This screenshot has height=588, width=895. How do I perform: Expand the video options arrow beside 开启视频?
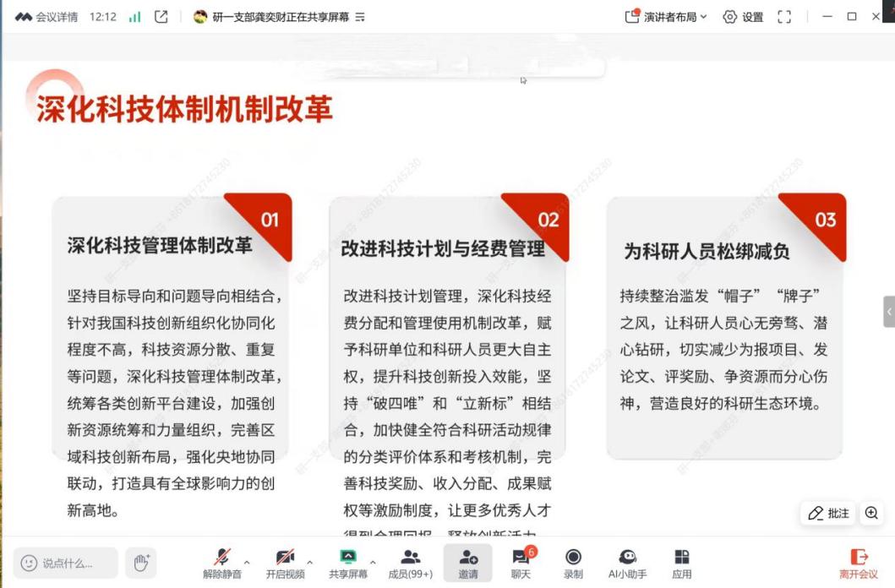point(309,562)
